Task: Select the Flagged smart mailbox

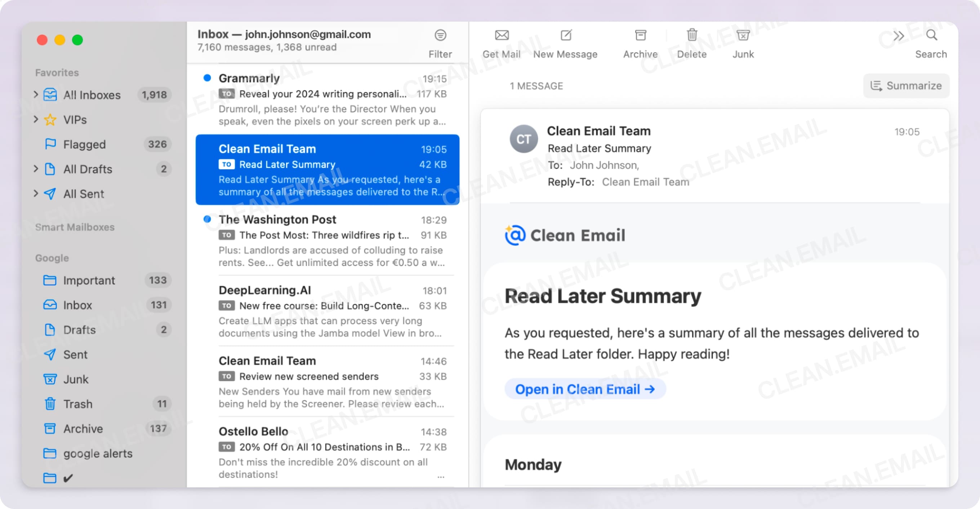Action: pyautogui.click(x=84, y=144)
